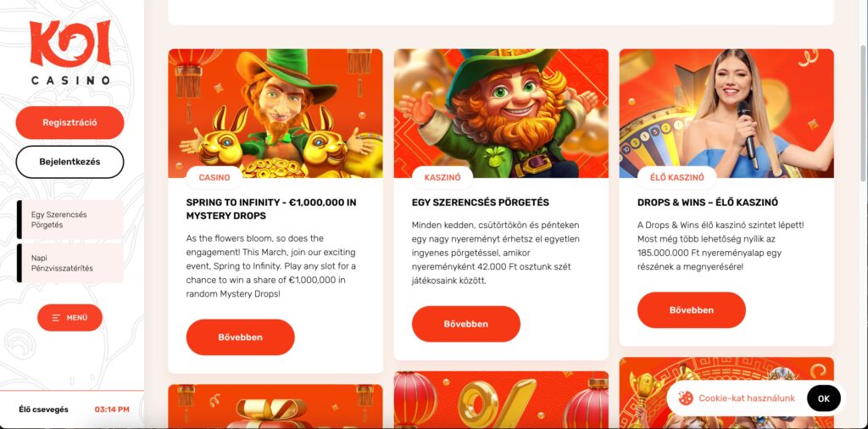Click the KOI Casino logo
Screen dimensions: 868x429
(70, 53)
